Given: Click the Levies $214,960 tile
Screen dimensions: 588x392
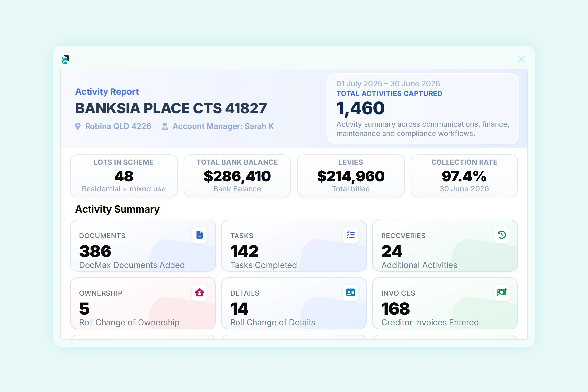Looking at the screenshot, I should coord(351,176).
